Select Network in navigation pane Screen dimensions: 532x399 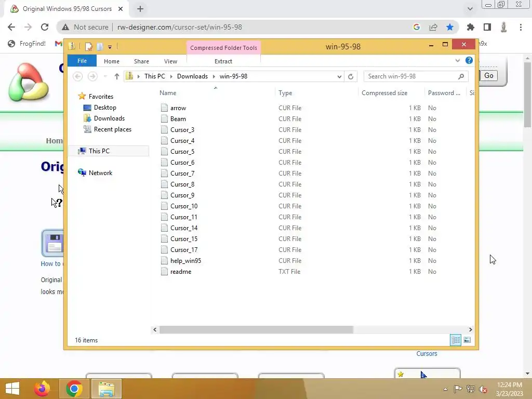coord(100,172)
